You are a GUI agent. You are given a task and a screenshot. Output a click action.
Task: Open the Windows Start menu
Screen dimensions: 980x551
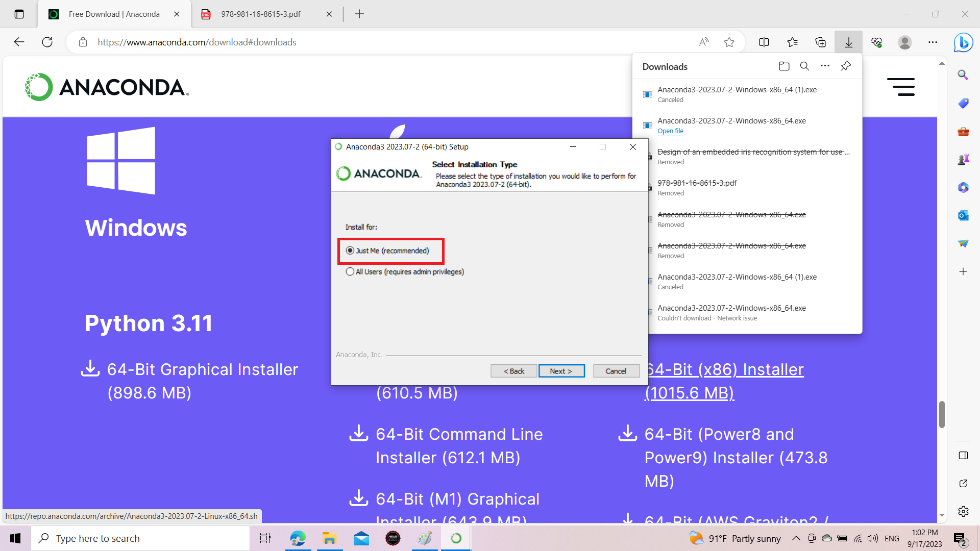point(15,538)
